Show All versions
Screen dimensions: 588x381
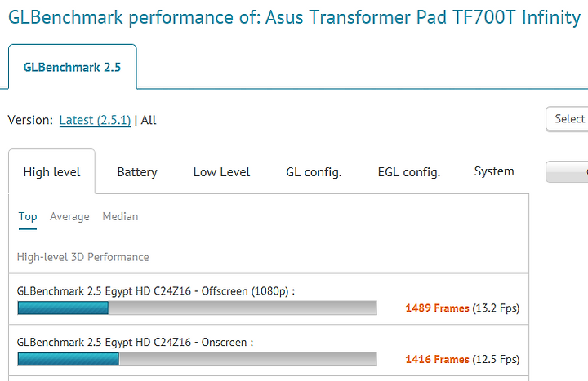point(149,120)
